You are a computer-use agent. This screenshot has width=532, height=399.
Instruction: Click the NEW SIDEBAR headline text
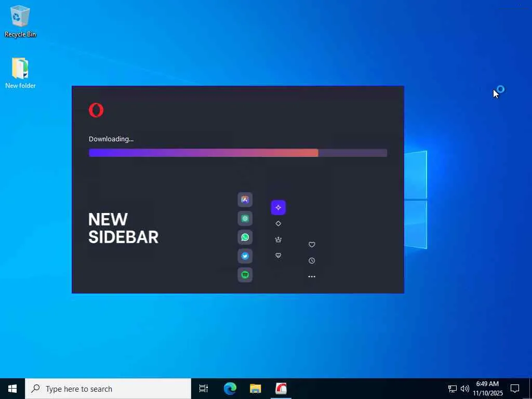[123, 229]
